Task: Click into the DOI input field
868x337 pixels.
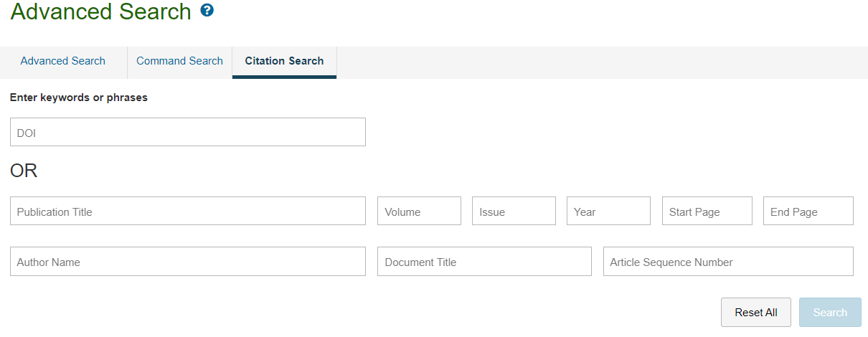Action: click(x=188, y=132)
